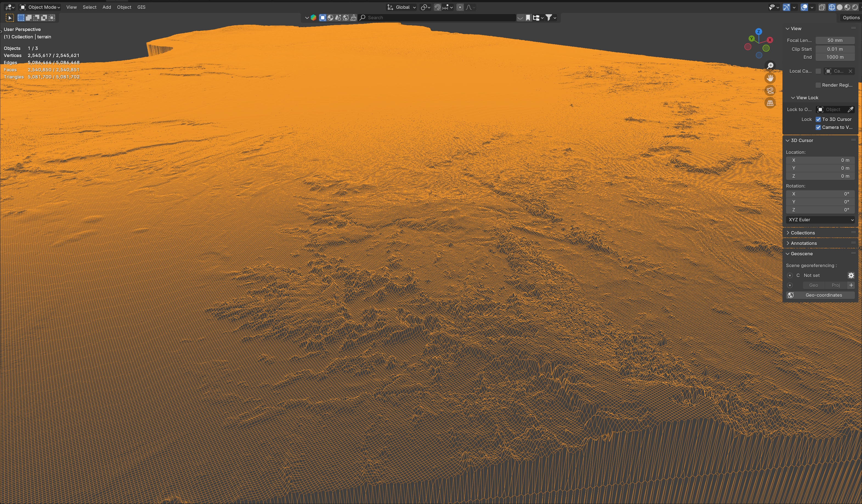Click the pan hand viewport gizmo
This screenshot has width=862, height=504.
(770, 78)
